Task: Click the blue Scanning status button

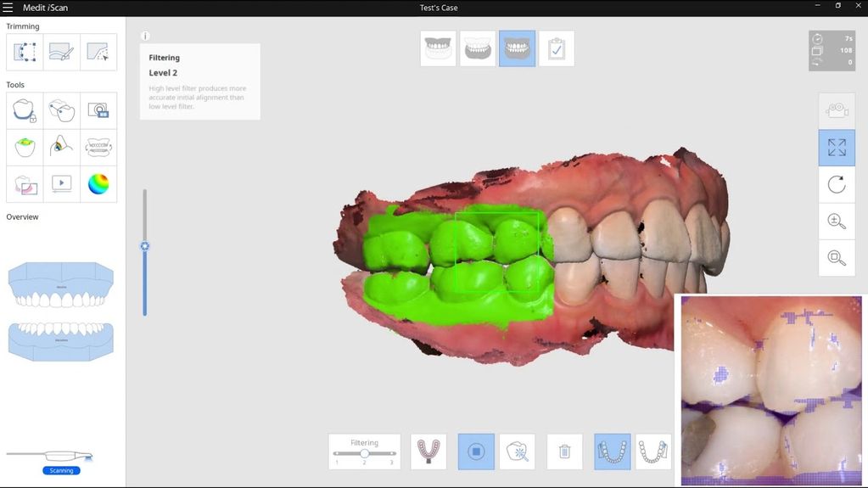Action: click(x=61, y=470)
